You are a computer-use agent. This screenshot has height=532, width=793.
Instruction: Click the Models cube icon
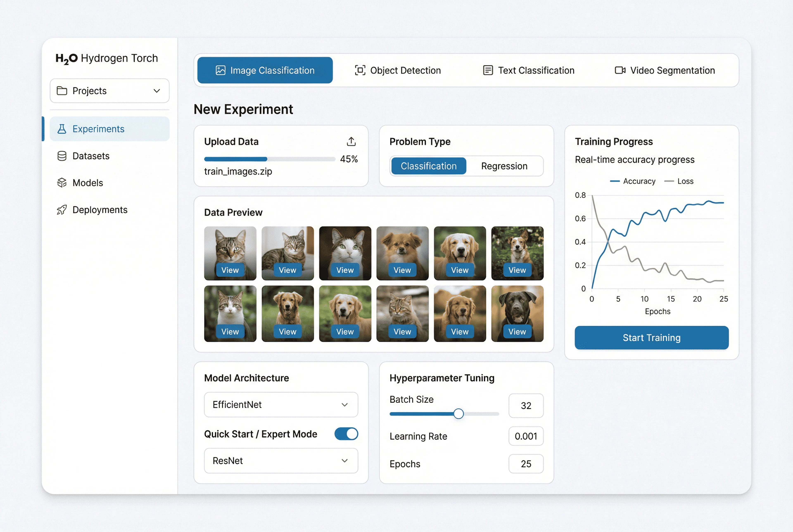[x=62, y=183]
